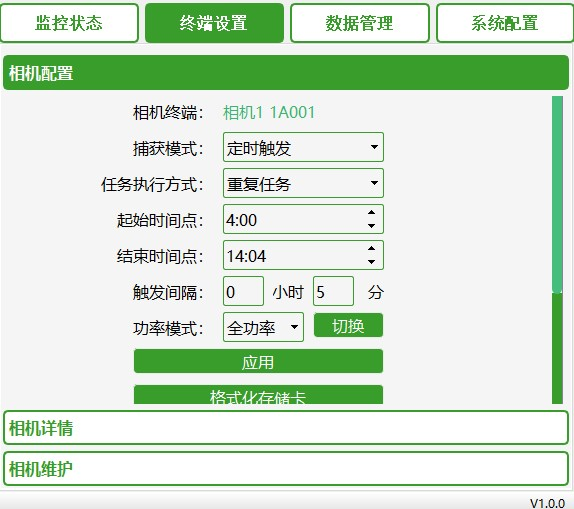Expand the 相机维护 section
This screenshot has width=574, height=509.
coord(286,469)
